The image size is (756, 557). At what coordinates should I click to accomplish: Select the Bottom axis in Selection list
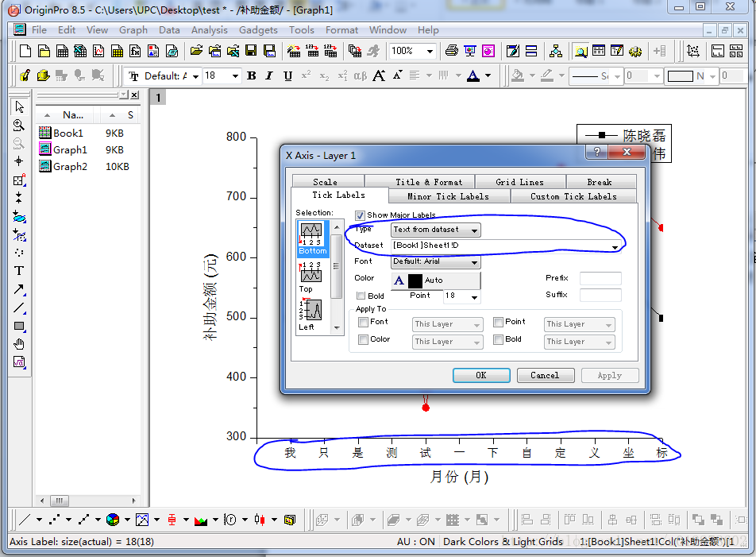pos(313,238)
